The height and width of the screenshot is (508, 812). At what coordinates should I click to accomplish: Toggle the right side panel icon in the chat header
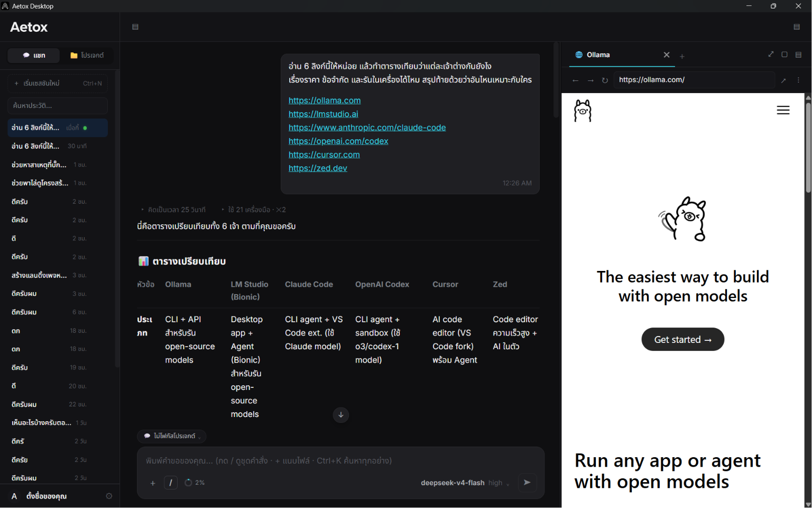point(797,27)
